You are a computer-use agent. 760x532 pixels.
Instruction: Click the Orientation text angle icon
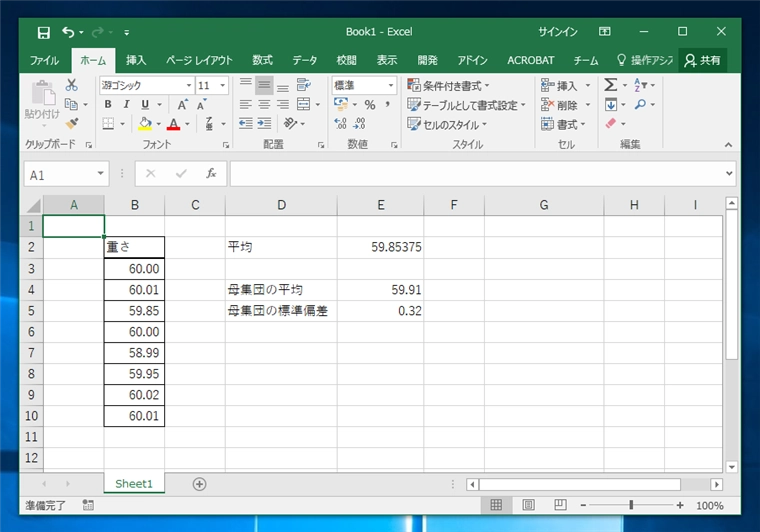point(290,124)
